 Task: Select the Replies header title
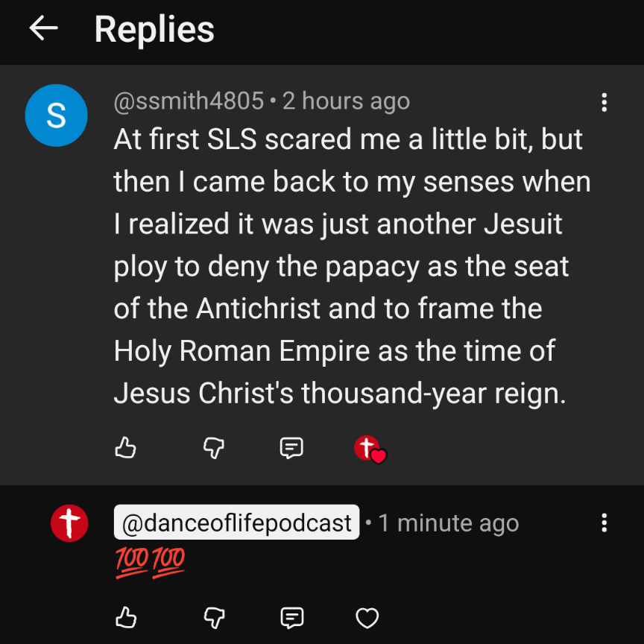click(x=154, y=29)
